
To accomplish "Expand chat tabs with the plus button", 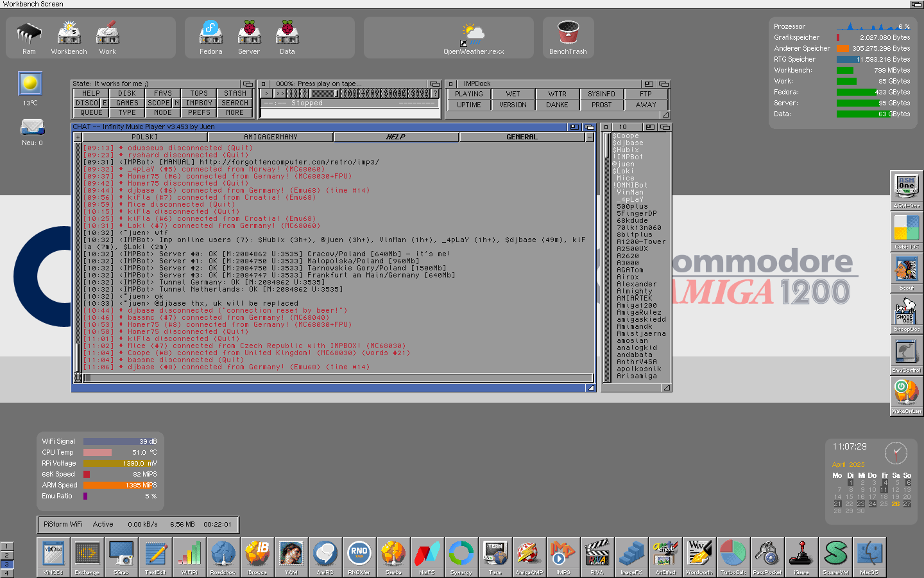I will coord(78,137).
